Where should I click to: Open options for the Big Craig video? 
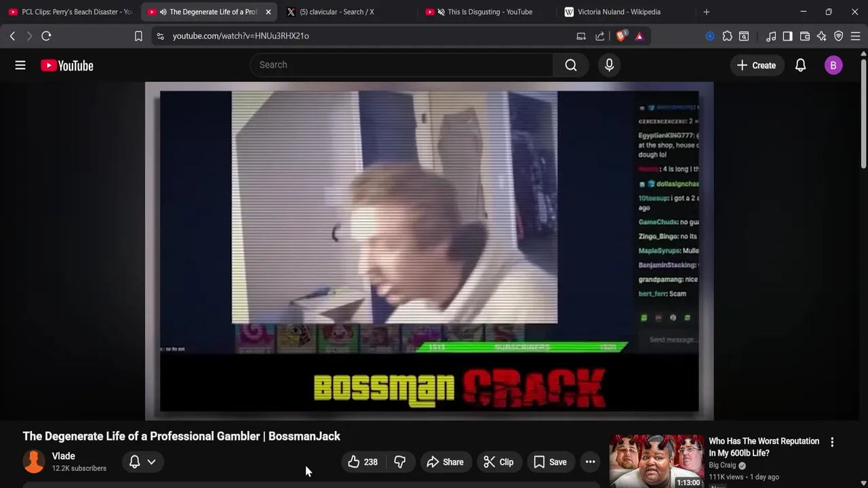tap(832, 442)
